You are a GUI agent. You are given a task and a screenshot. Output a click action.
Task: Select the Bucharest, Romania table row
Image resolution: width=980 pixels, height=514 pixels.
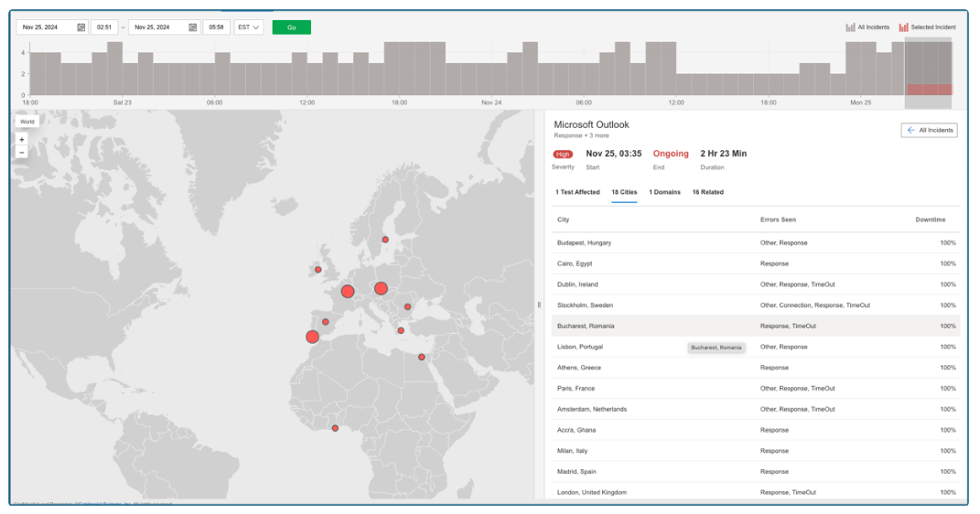click(x=756, y=326)
